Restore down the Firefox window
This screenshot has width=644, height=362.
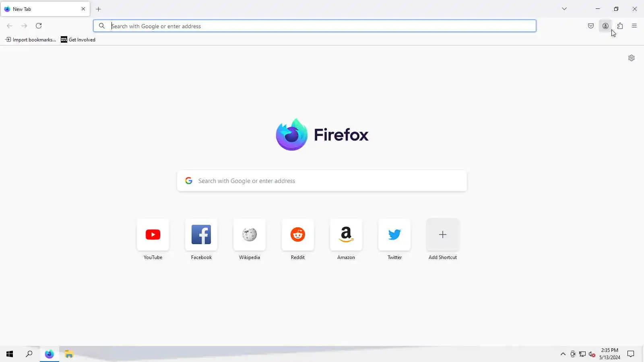[616, 9]
